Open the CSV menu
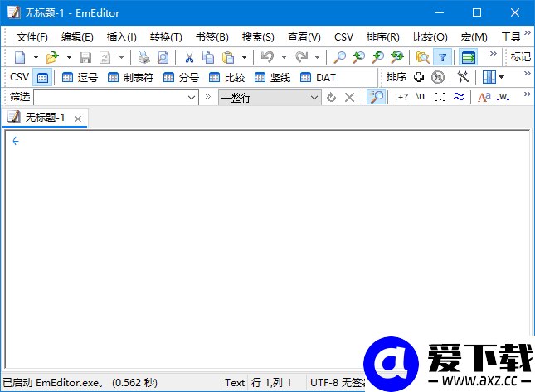535x392 pixels. tap(343, 36)
